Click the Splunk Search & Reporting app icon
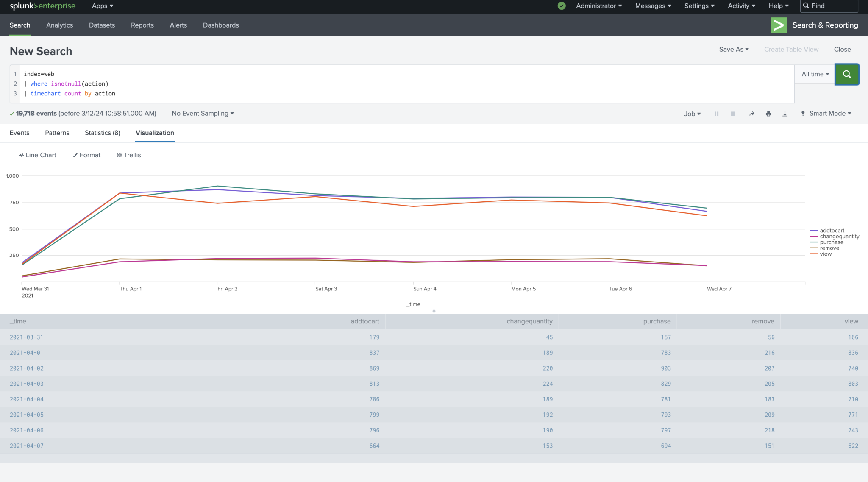868x482 pixels. 779,25
